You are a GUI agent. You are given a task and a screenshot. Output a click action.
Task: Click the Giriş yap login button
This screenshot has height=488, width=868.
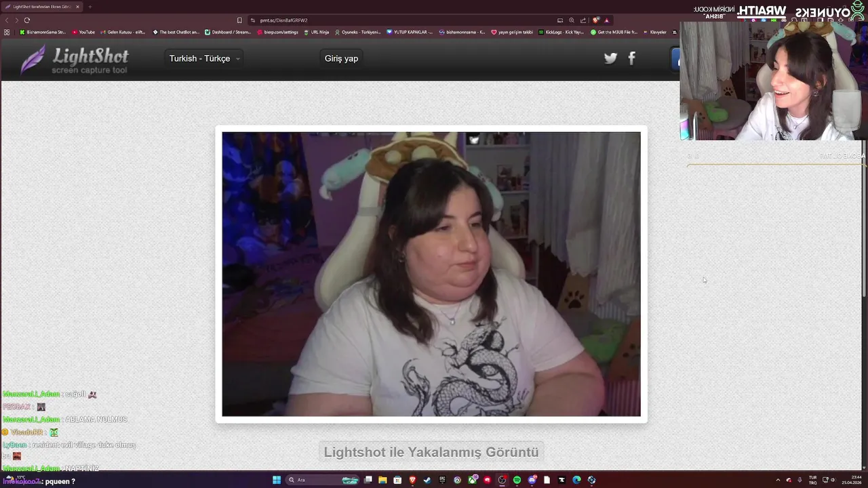pyautogui.click(x=341, y=58)
